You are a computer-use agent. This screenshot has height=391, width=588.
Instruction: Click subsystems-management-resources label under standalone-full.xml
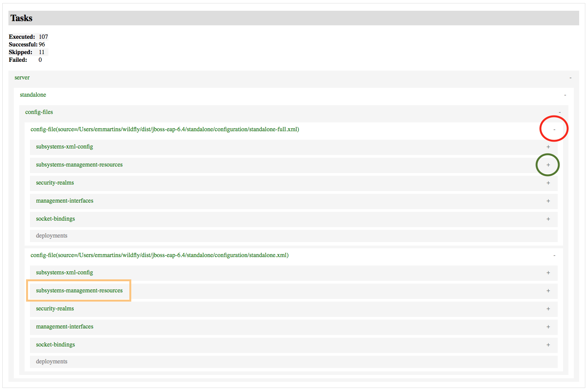click(x=79, y=165)
